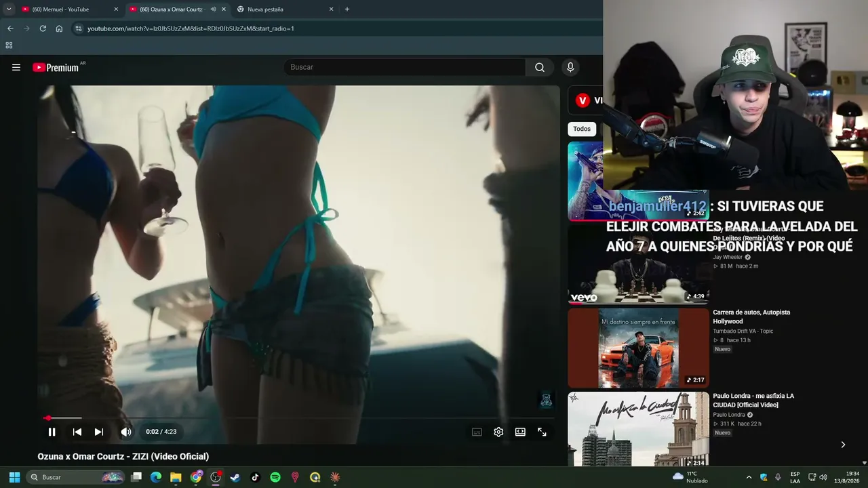
Task: Click the YouTube search magnifier button
Action: tap(540, 67)
